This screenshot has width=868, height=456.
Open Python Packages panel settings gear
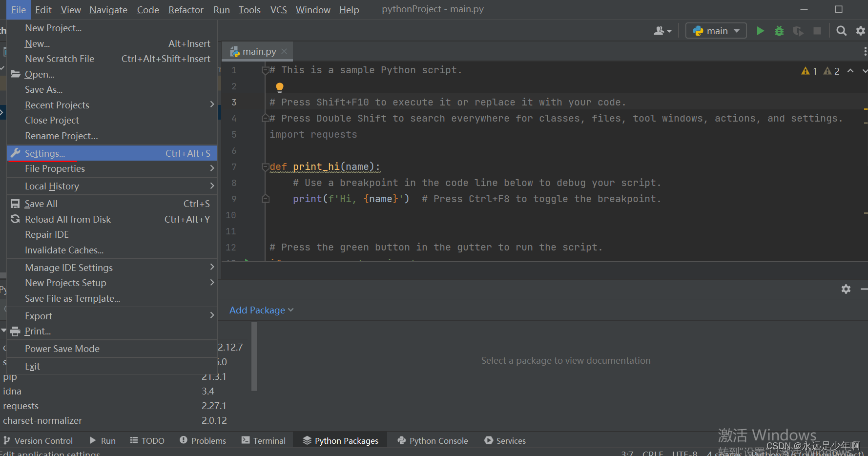(846, 289)
